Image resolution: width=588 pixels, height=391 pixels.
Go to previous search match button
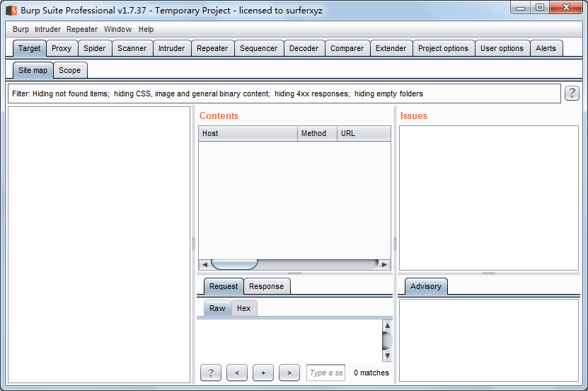pos(237,373)
